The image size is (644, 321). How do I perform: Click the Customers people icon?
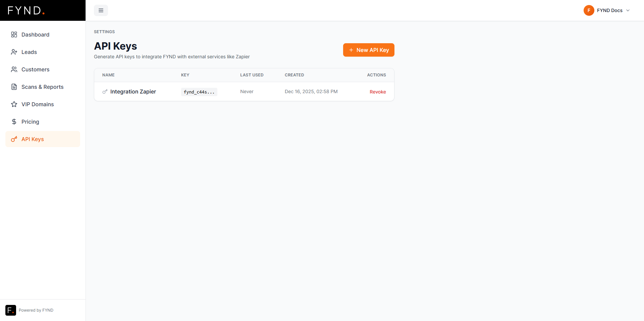click(14, 69)
